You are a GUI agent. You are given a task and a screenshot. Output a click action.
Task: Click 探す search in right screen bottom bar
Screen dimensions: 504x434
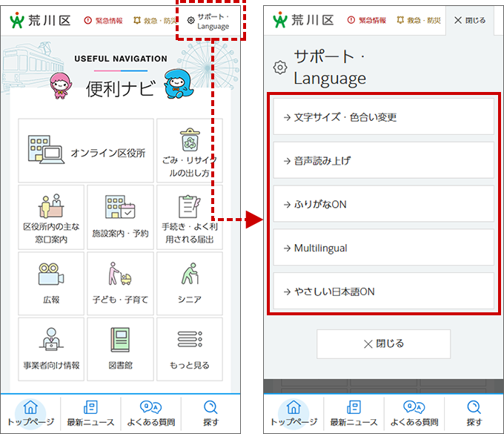474,413
